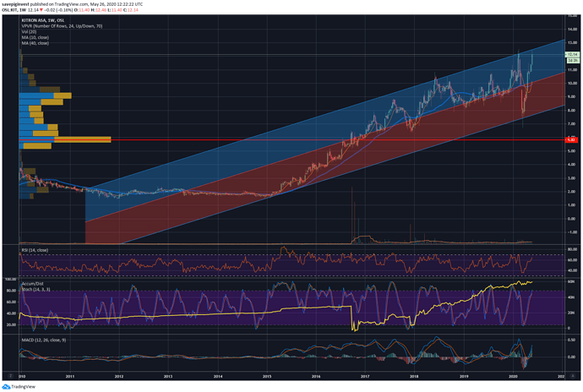The image size is (583, 392).
Task: Click the 2012 year label on time axis
Action: point(119,377)
